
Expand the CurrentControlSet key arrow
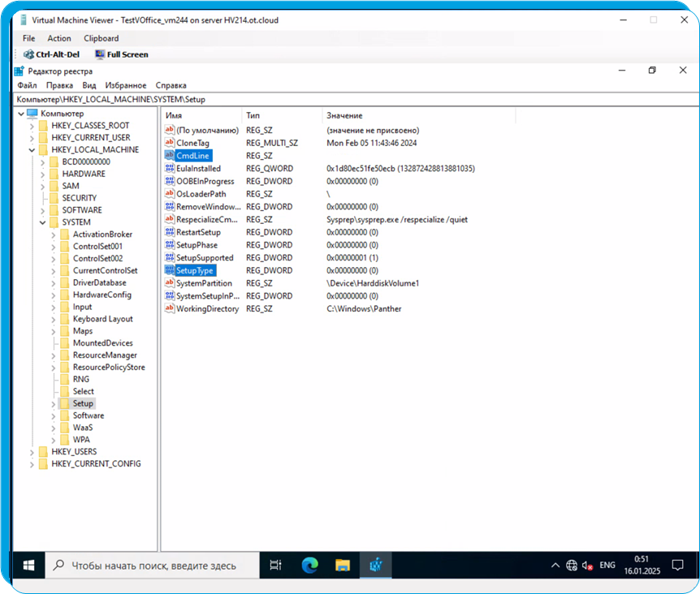coord(53,271)
